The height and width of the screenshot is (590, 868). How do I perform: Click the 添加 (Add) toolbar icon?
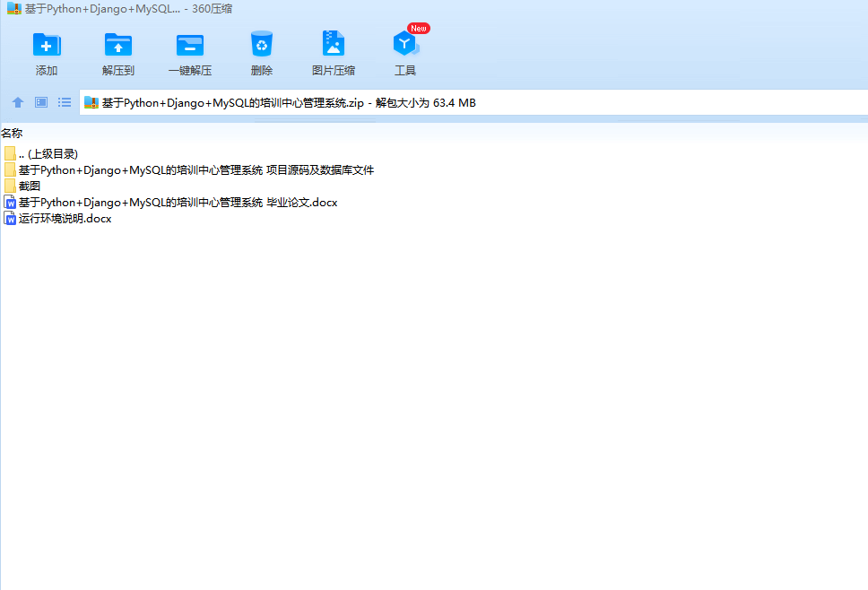coord(47,45)
